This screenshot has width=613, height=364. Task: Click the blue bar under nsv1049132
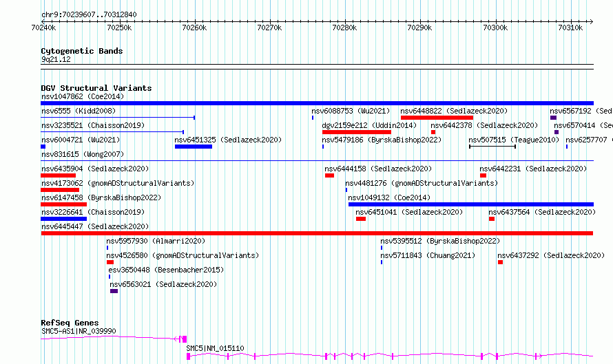(470, 204)
